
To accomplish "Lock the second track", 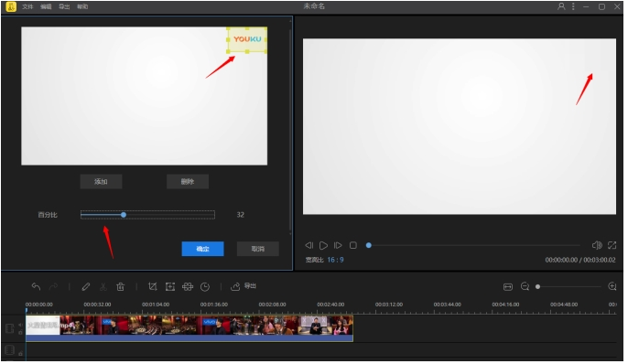I will (x=20, y=355).
